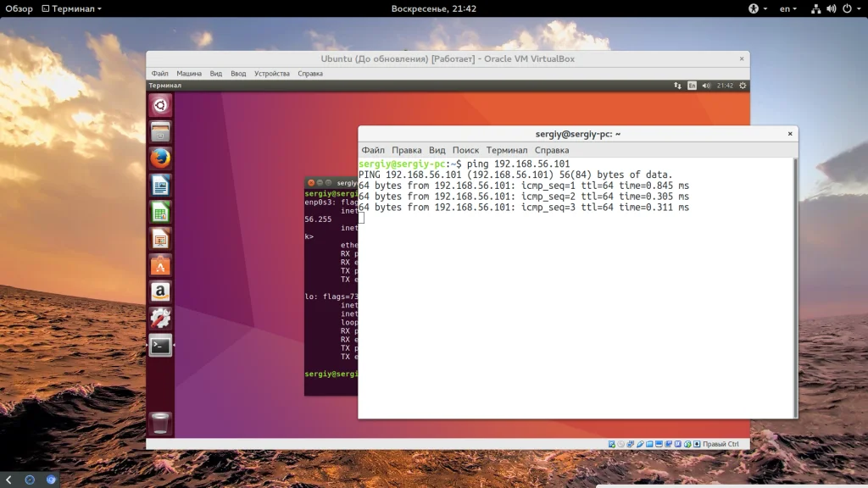Click the date and time clock

(x=434, y=8)
